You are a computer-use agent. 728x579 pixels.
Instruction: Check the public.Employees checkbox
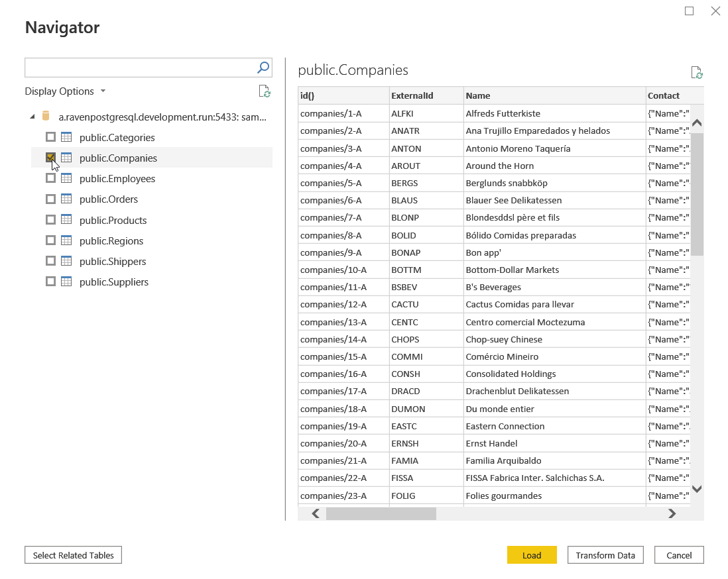[x=50, y=178]
